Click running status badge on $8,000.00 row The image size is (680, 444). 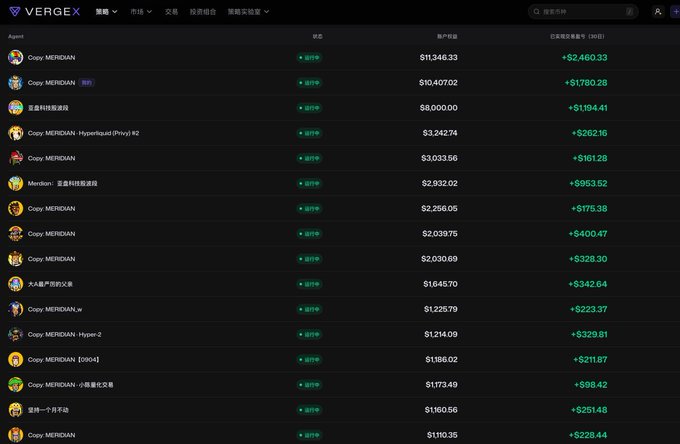pyautogui.click(x=309, y=108)
